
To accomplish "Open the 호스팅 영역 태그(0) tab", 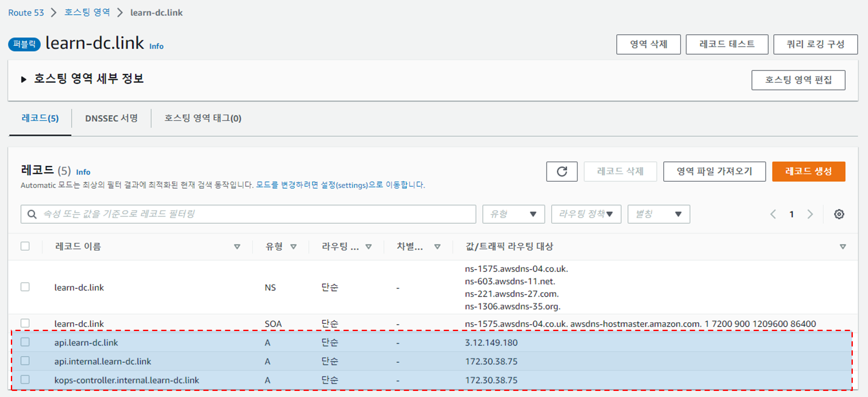I will pyautogui.click(x=203, y=118).
